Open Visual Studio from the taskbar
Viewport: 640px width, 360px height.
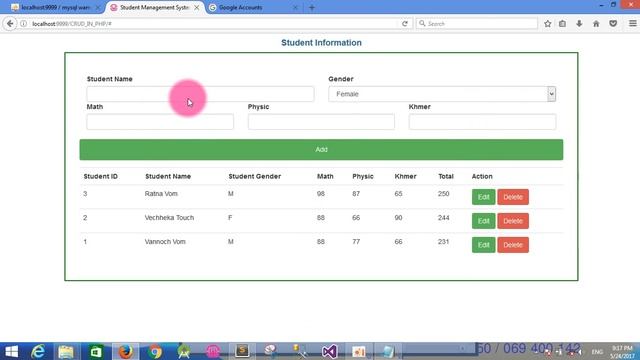coord(329,351)
